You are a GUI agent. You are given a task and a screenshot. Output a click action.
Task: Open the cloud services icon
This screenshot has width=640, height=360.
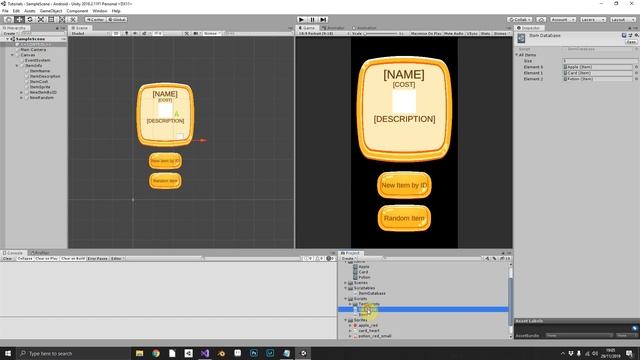click(x=541, y=19)
